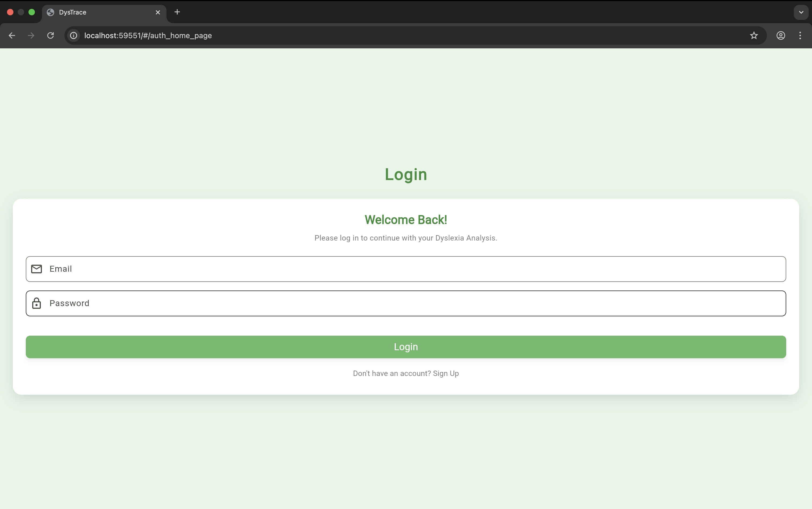Open the Chrome profile icon
The width and height of the screenshot is (812, 509).
[x=780, y=35]
